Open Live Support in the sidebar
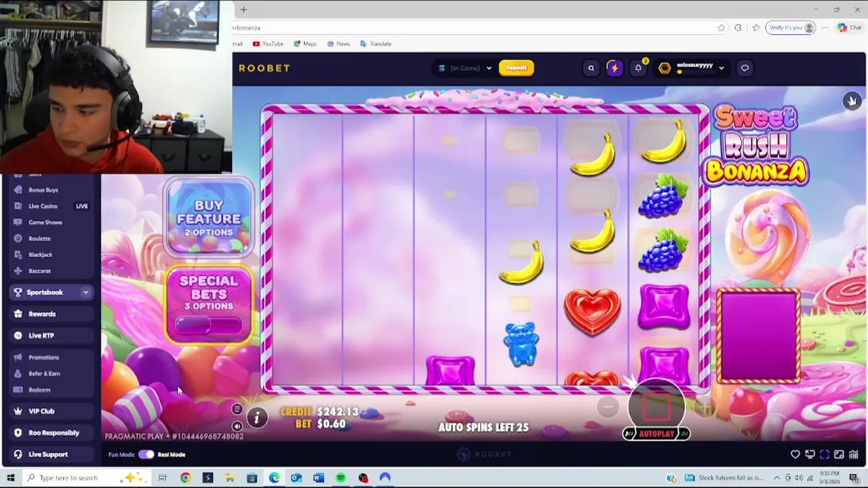The width and height of the screenshot is (868, 488). [51, 454]
